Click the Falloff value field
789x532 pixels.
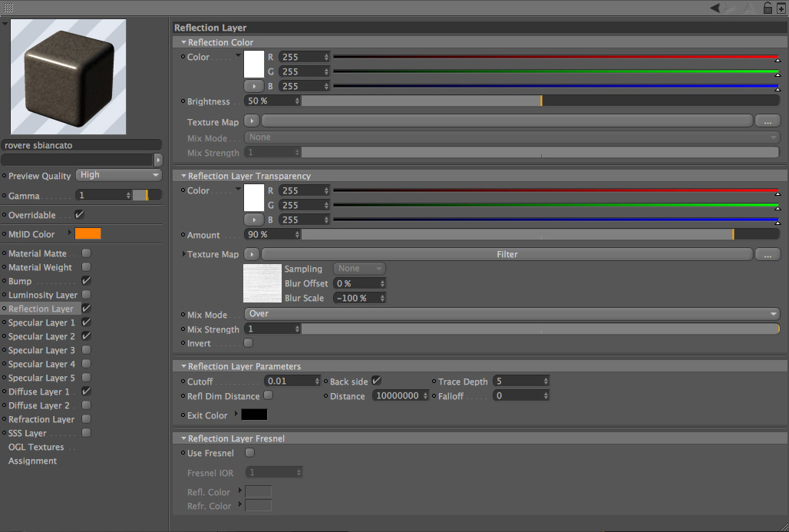point(521,395)
